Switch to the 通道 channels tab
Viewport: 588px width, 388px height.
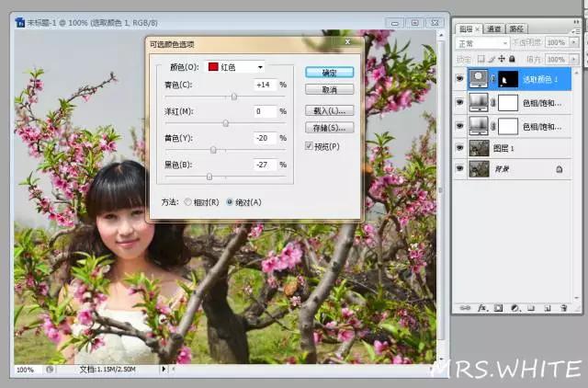click(x=493, y=29)
